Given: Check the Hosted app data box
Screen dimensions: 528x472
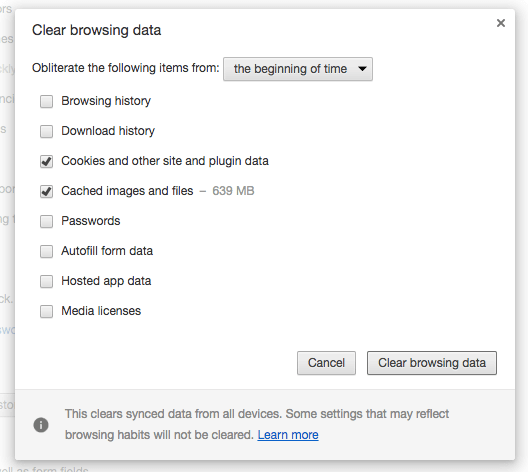Looking at the screenshot, I should [x=46, y=281].
